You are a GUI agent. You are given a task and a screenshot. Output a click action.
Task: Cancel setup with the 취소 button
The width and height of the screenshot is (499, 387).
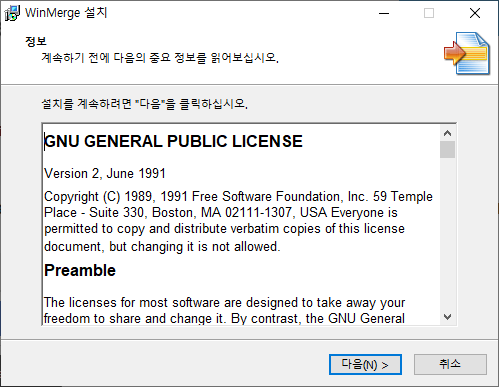click(x=450, y=364)
